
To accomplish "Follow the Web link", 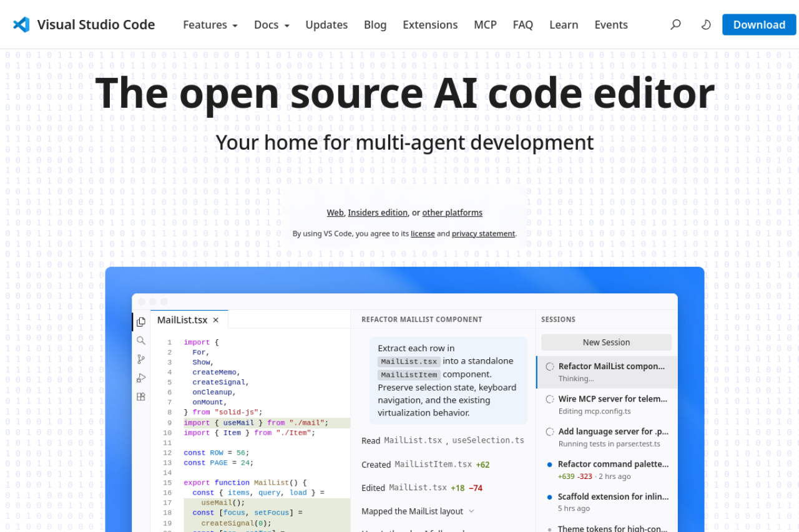I will (335, 213).
